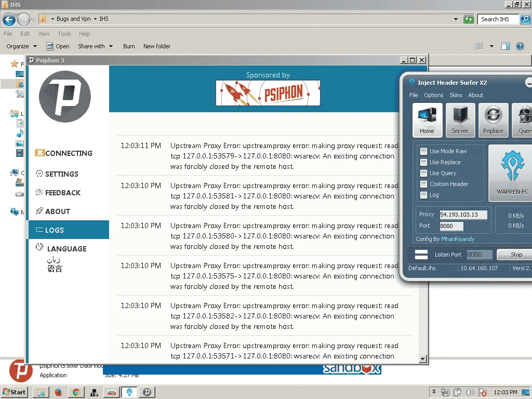
Task: Click the Open button in Explorer toolbar
Action: pyautogui.click(x=58, y=46)
